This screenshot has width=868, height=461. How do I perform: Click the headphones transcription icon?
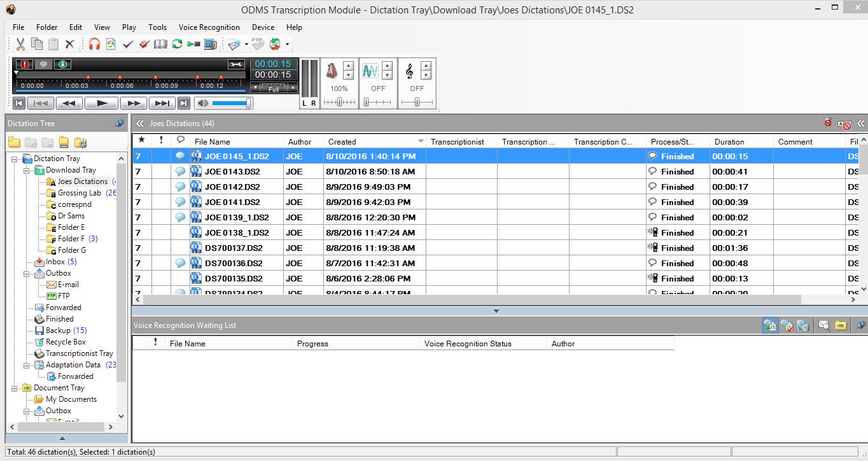tap(94, 44)
